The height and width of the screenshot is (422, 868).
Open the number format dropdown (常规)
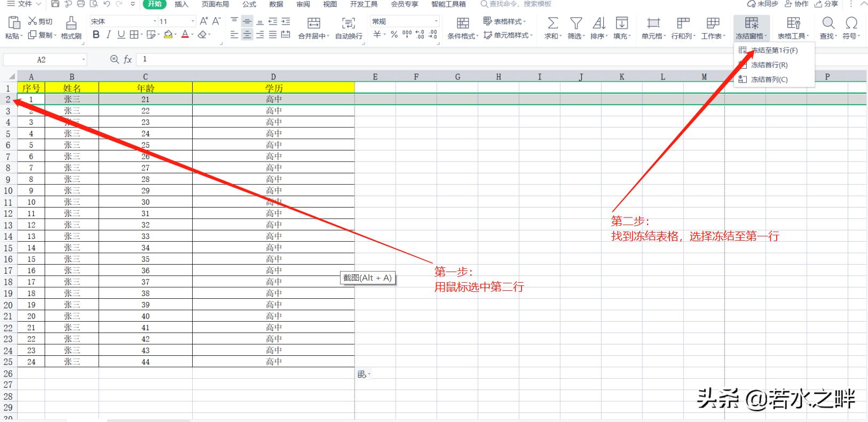tap(436, 21)
